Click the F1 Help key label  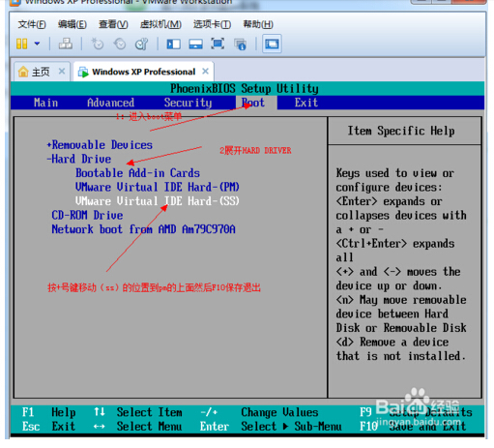tap(49, 412)
